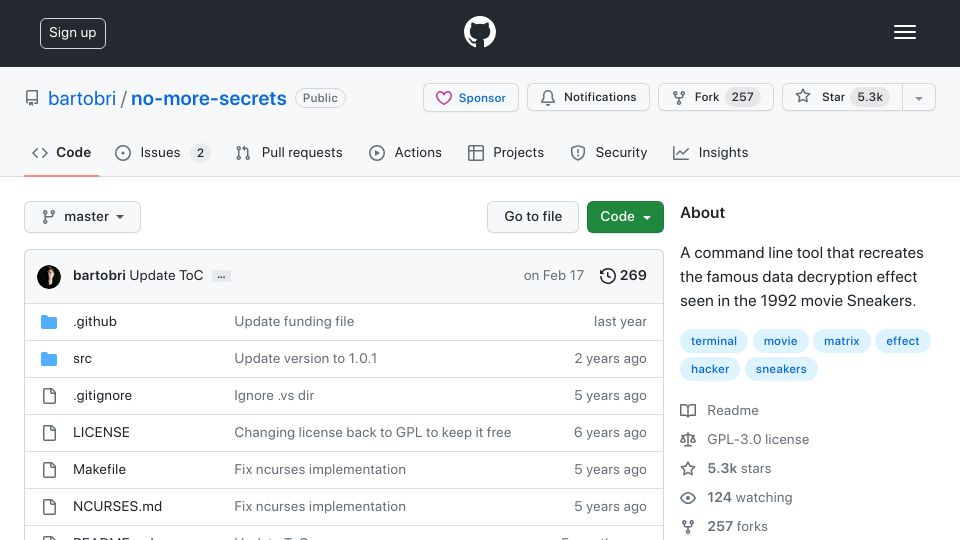Open the Update funding file commit
The image size is (960, 540).
click(x=294, y=321)
